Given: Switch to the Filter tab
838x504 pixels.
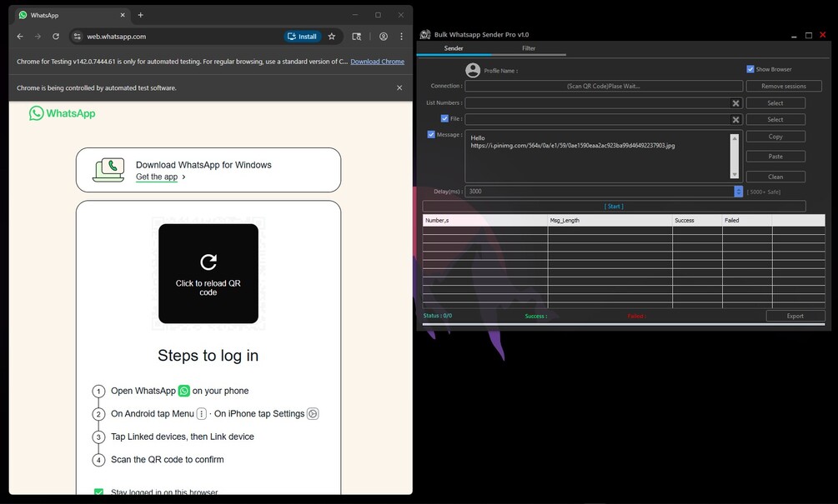Looking at the screenshot, I should (x=529, y=48).
